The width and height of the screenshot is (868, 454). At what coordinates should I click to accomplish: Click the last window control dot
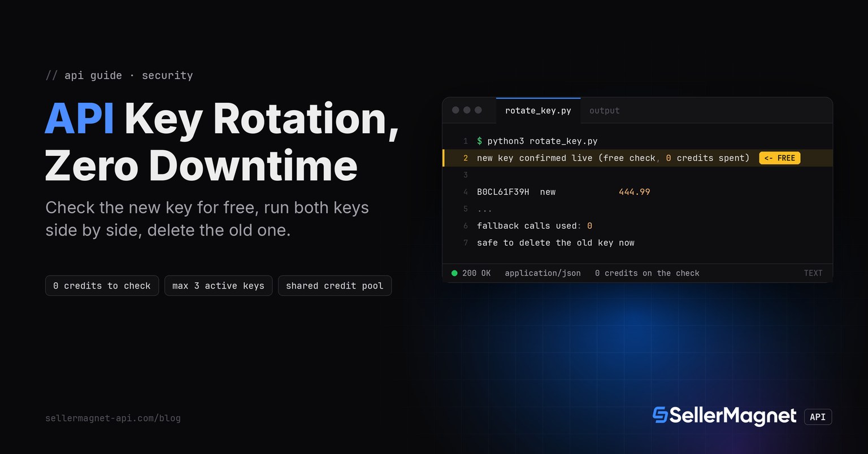[x=478, y=110]
